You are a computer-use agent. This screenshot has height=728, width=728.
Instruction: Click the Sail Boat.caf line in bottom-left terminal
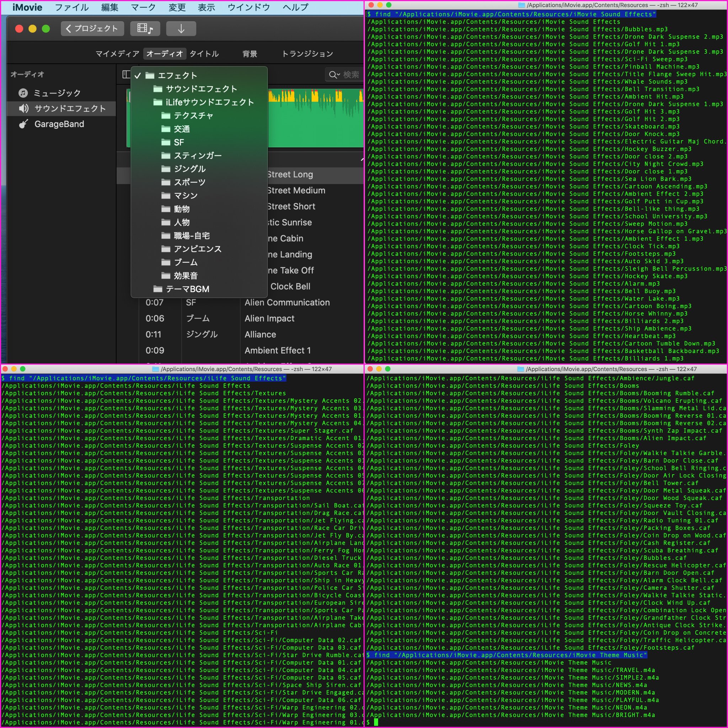coord(183,506)
